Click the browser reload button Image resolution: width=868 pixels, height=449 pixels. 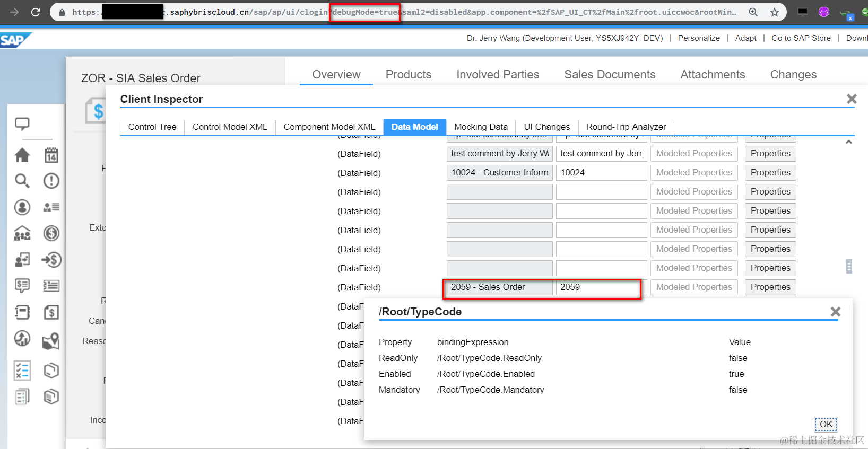pyautogui.click(x=36, y=12)
